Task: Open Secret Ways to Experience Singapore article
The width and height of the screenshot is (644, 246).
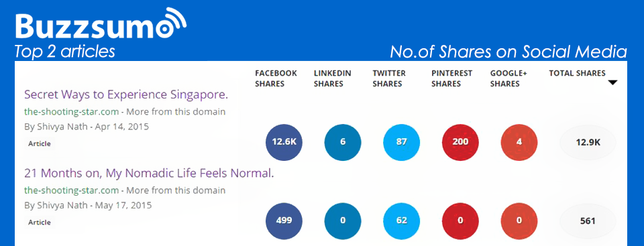Action: pos(126,95)
